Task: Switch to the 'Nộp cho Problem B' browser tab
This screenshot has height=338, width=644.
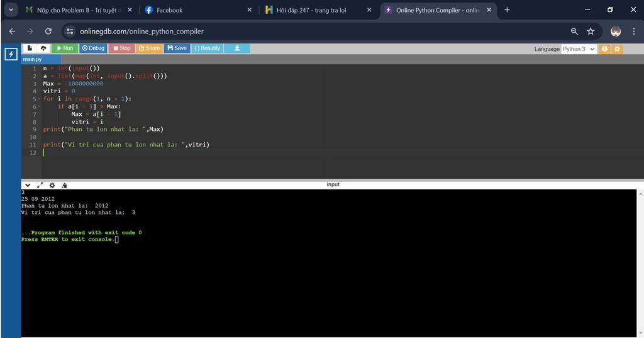Action: pyautogui.click(x=78, y=10)
